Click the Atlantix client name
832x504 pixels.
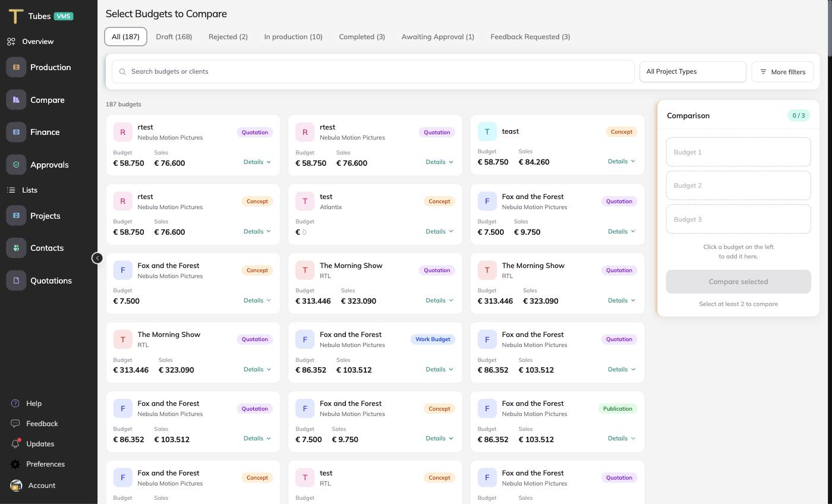[330, 207]
